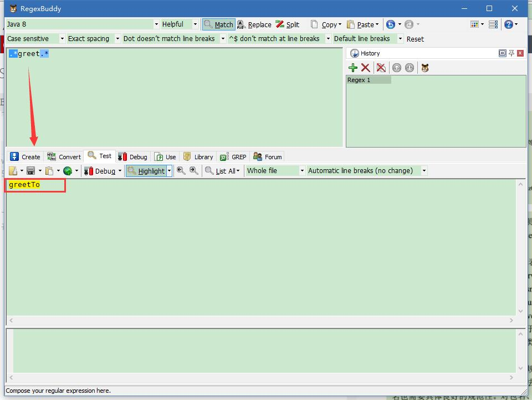Click the RegexBuddy title bar icon

coord(13,8)
